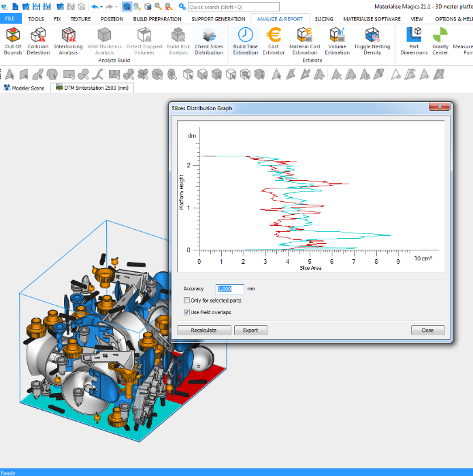
Task: Switch to the FIX ribbon tab
Action: click(x=57, y=19)
